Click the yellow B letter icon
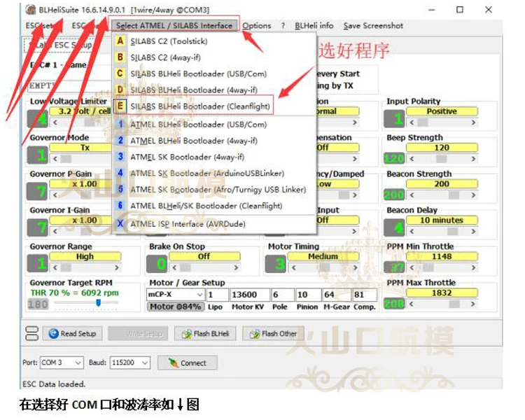 [x=120, y=57]
